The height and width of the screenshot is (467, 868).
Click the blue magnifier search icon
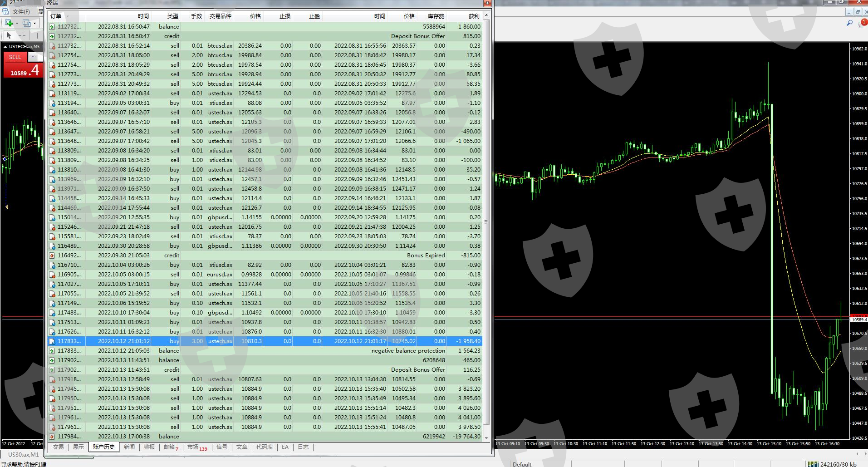click(x=849, y=23)
